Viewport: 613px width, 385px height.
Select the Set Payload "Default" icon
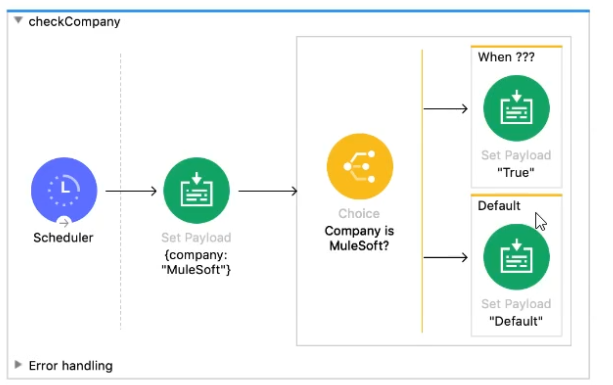tap(516, 257)
